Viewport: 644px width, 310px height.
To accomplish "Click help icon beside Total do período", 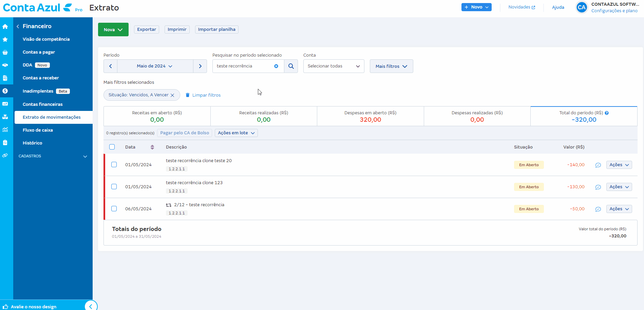I will click(607, 113).
